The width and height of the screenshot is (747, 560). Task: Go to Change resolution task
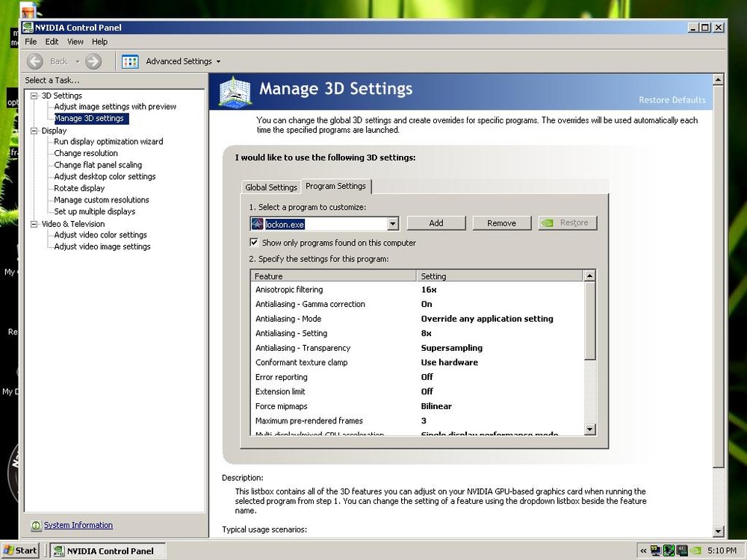[86, 153]
